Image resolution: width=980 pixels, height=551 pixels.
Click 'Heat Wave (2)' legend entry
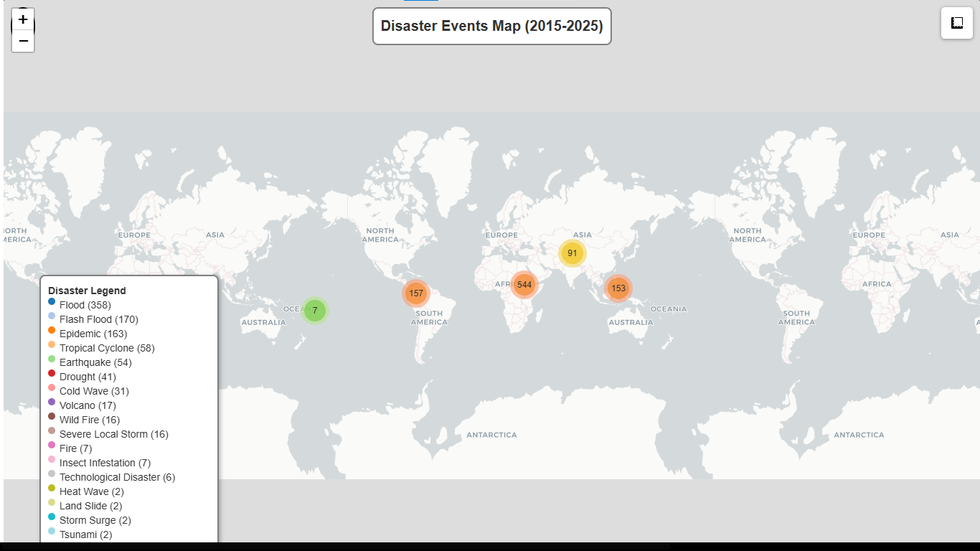92,491
